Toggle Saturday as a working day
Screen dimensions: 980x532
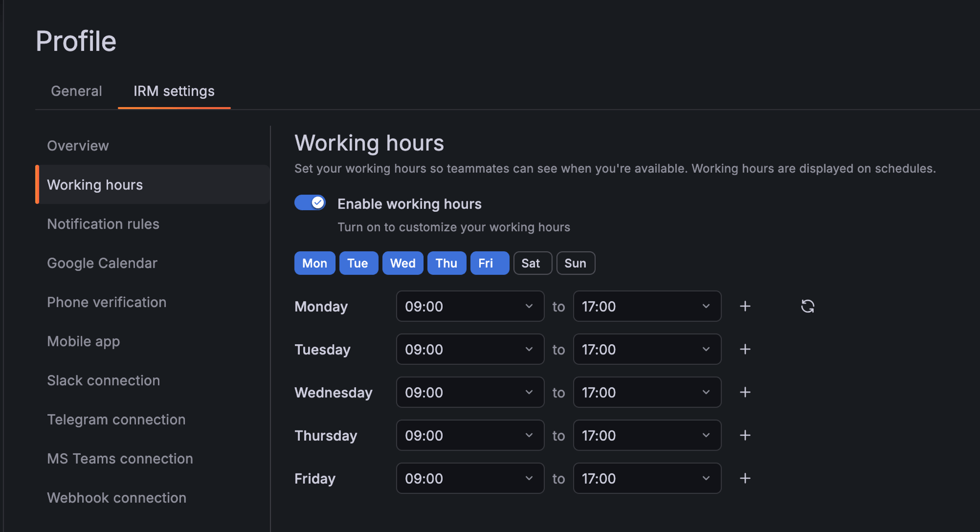tap(532, 263)
